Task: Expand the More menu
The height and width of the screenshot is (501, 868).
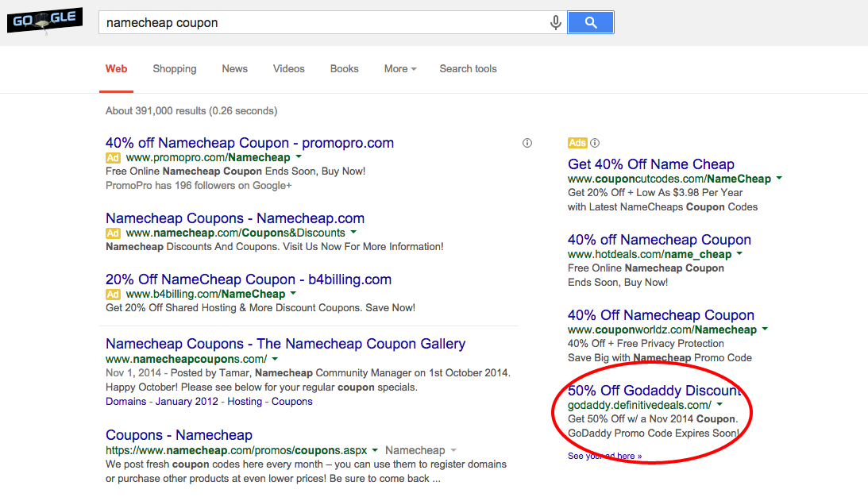Action: [x=400, y=68]
